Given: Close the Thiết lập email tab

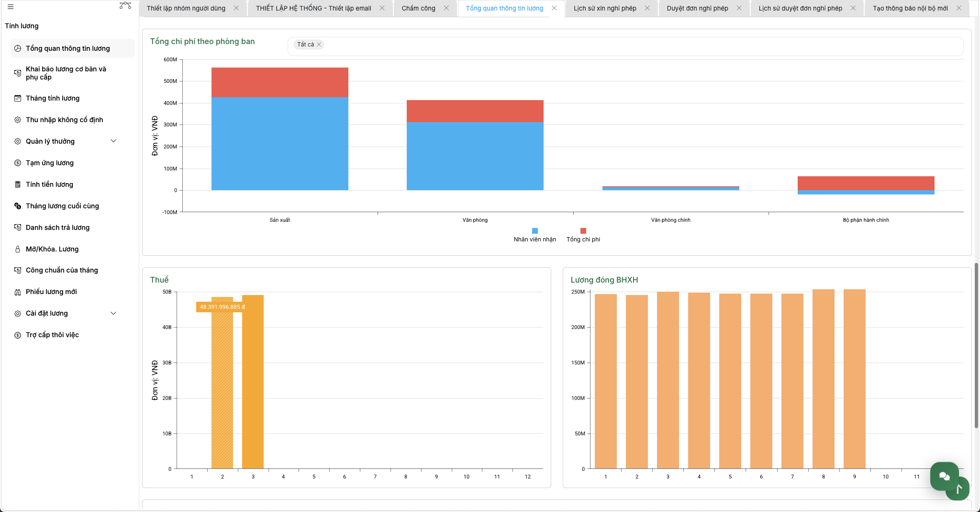Looking at the screenshot, I should click(x=382, y=8).
